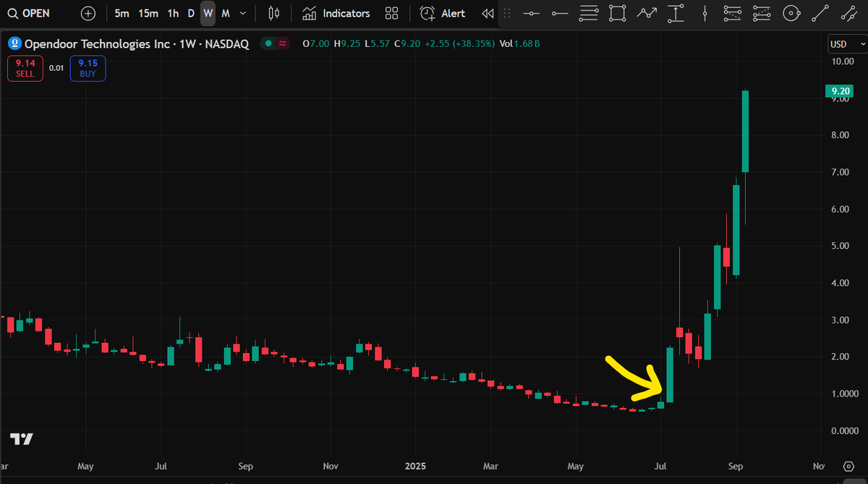This screenshot has width=868, height=484.
Task: Click the H9.25 high value
Action: pyautogui.click(x=346, y=44)
